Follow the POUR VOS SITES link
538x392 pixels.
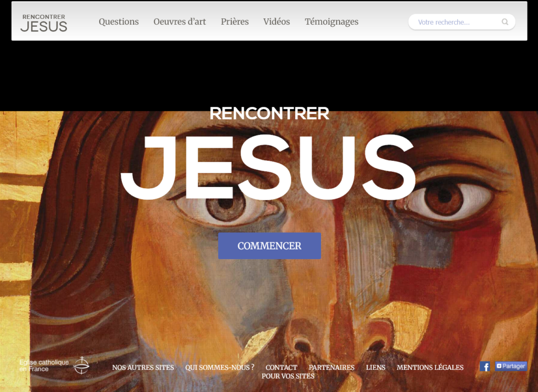pos(288,376)
